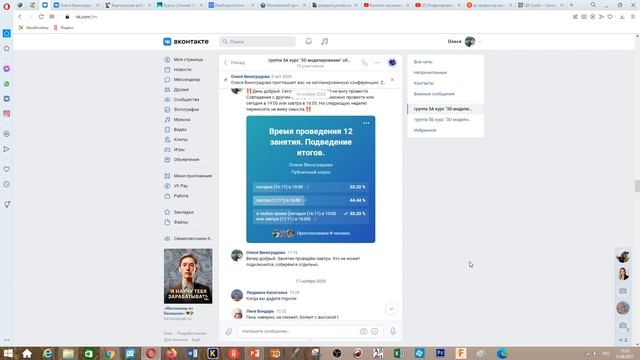Open emoji picker smiley icon
The height and width of the screenshot is (360, 640).
375,331
